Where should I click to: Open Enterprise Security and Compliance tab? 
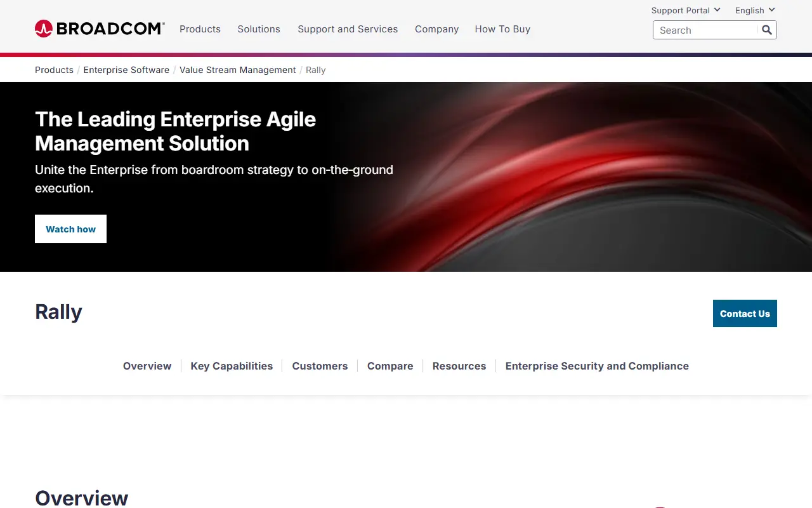pos(597,366)
